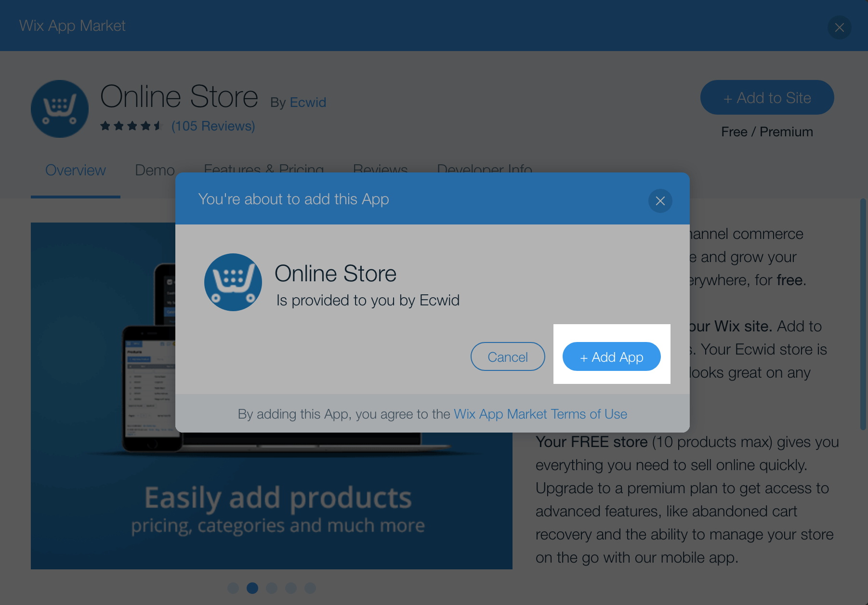Click the star rating icons
The image size is (868, 605).
[131, 126]
